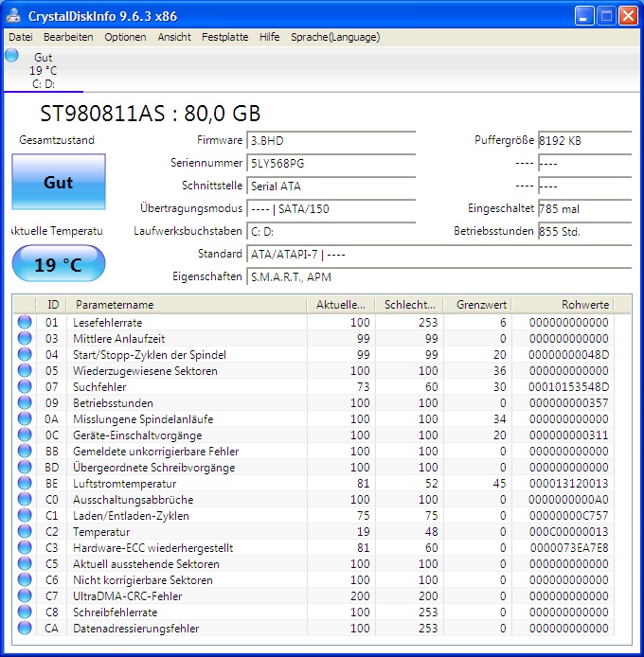Image resolution: width=644 pixels, height=657 pixels.
Task: Click the status orb for Lesefehlerrate row
Action: (24, 323)
